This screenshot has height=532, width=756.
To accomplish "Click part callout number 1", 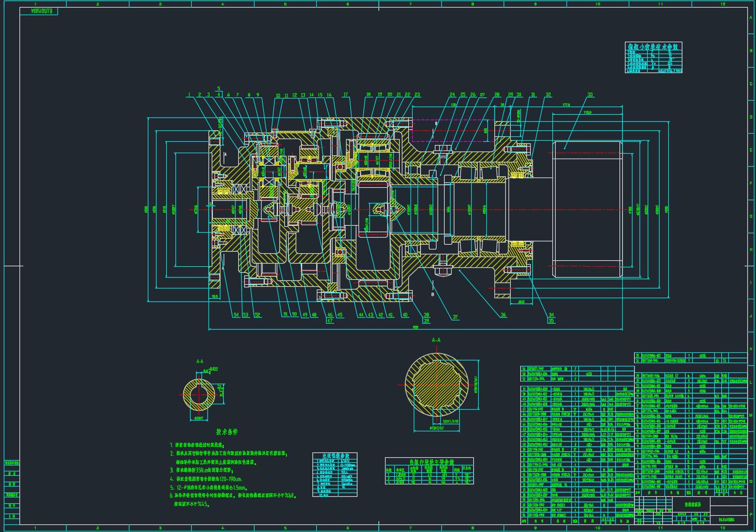I will (x=189, y=95).
